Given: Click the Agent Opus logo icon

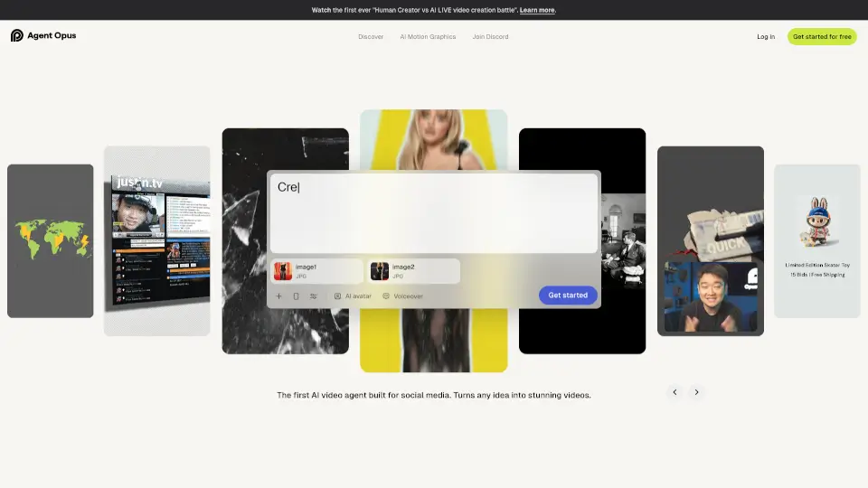Looking at the screenshot, I should point(16,36).
